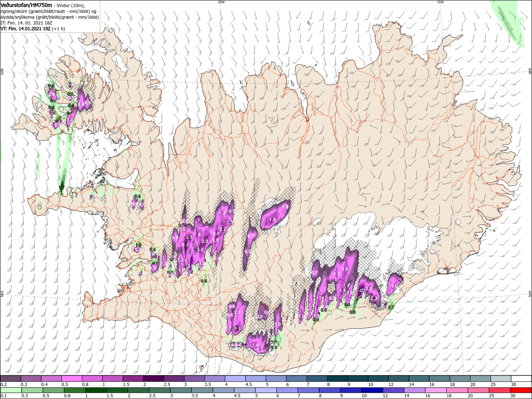
Task: Click the lavender snow swatch labelled 4
Action: (x=235, y=379)
